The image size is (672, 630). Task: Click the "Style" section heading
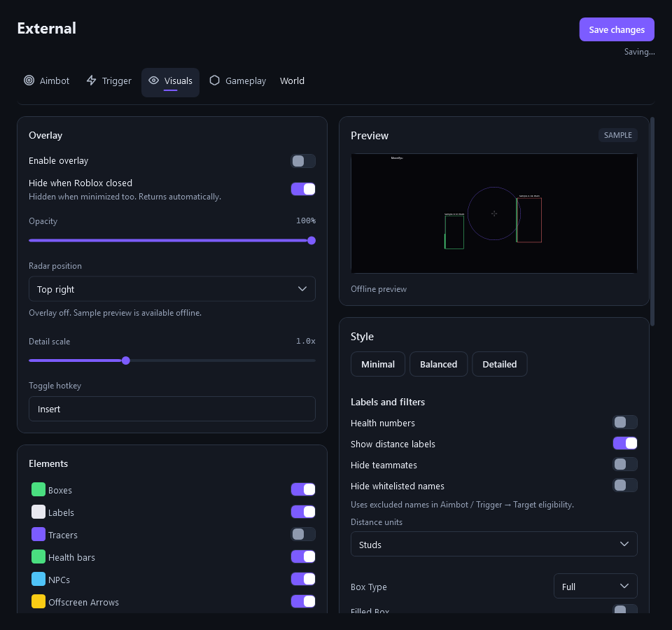coord(362,337)
